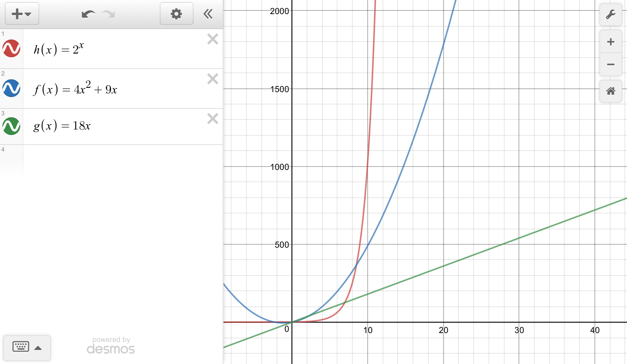Toggle visibility of green g(x) line
The image size is (627, 364).
point(11,126)
